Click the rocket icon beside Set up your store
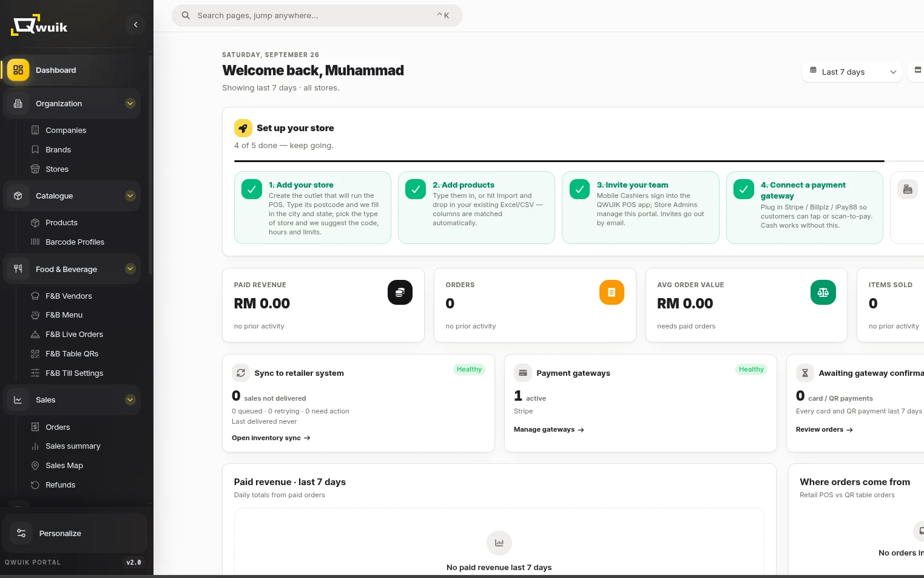Viewport: 924px width, 578px height. 243,128
